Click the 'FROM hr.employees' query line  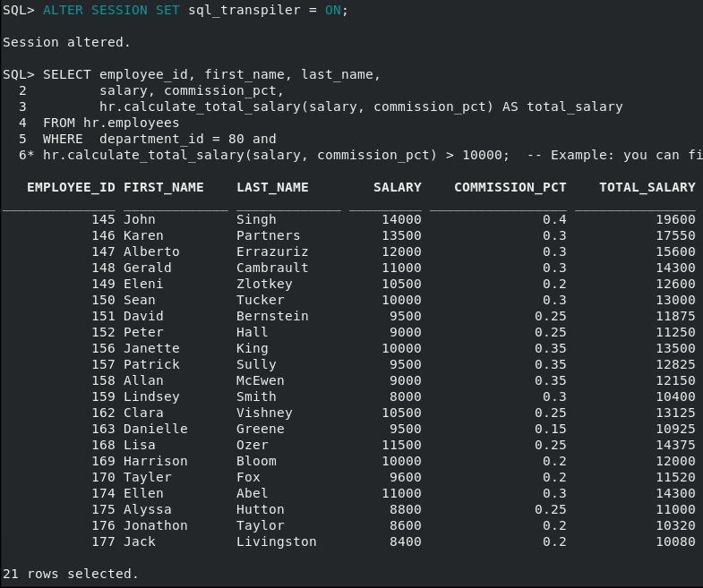coord(111,123)
